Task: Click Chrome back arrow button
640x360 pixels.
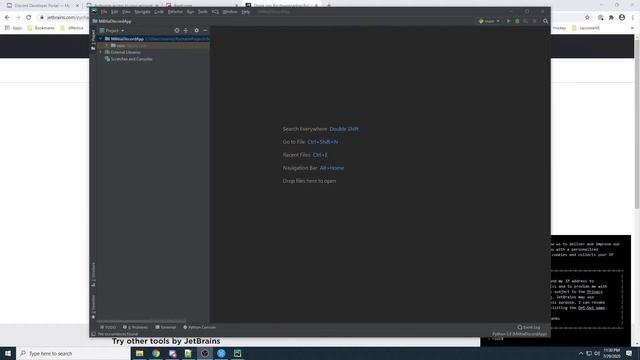Action: pyautogui.click(x=7, y=18)
